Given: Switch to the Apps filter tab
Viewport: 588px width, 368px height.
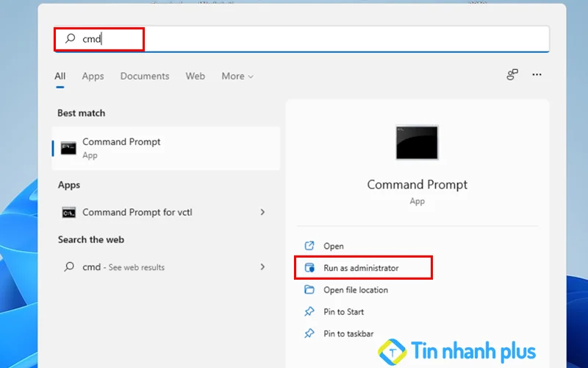Looking at the screenshot, I should (93, 77).
